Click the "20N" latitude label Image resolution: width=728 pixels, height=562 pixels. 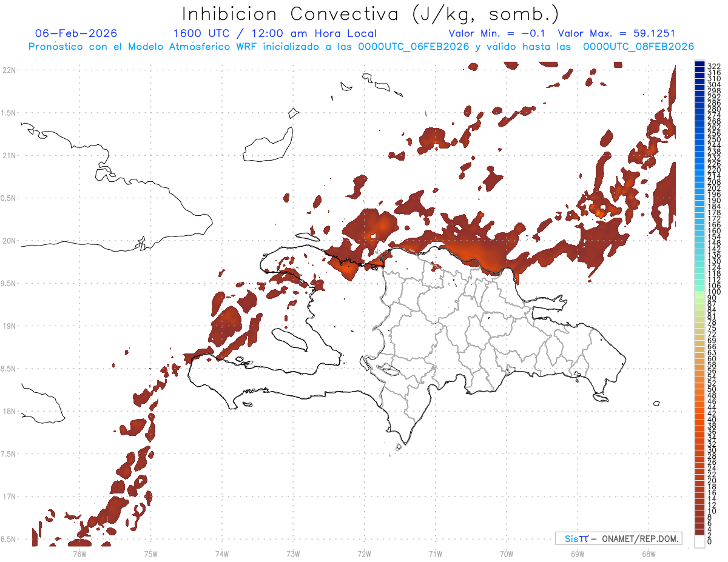pyautogui.click(x=9, y=241)
